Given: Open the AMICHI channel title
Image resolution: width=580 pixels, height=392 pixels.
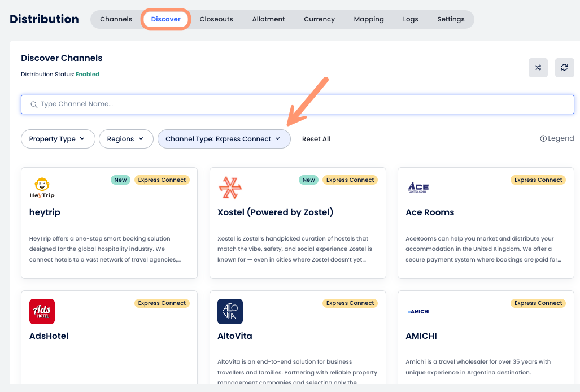Looking at the screenshot, I should click(x=421, y=336).
